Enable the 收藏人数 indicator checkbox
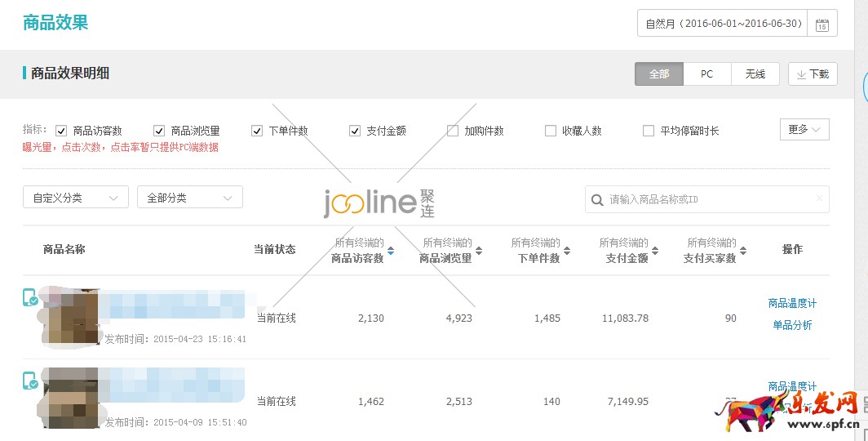The width and height of the screenshot is (868, 441). point(551,131)
